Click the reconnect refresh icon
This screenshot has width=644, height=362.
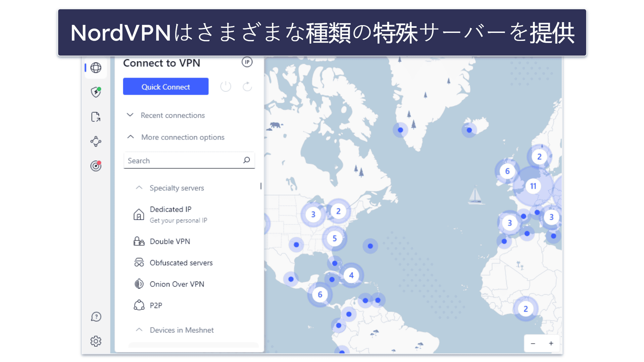point(247,87)
